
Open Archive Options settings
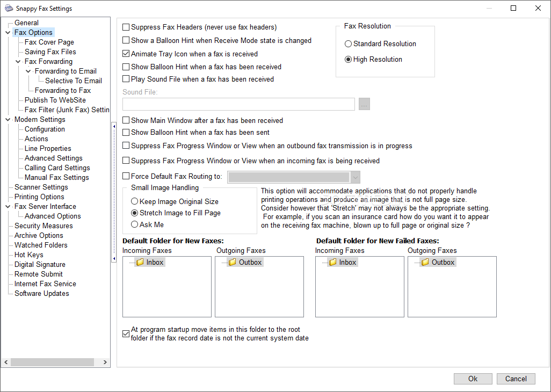(x=39, y=235)
